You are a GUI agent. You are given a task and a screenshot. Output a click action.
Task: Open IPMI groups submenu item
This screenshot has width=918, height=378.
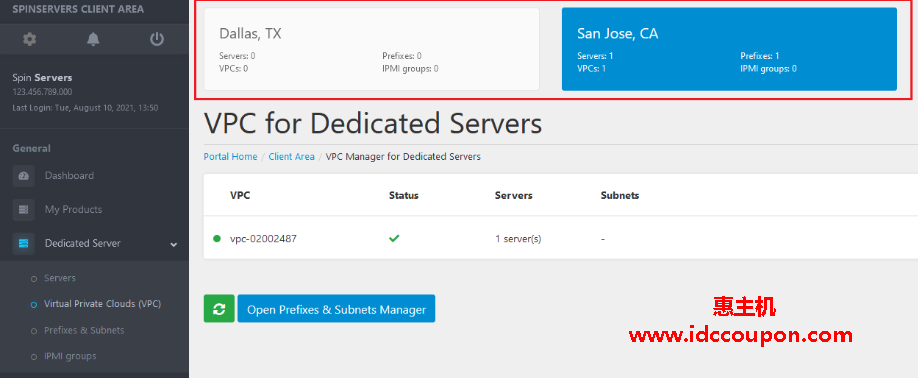pyautogui.click(x=70, y=356)
